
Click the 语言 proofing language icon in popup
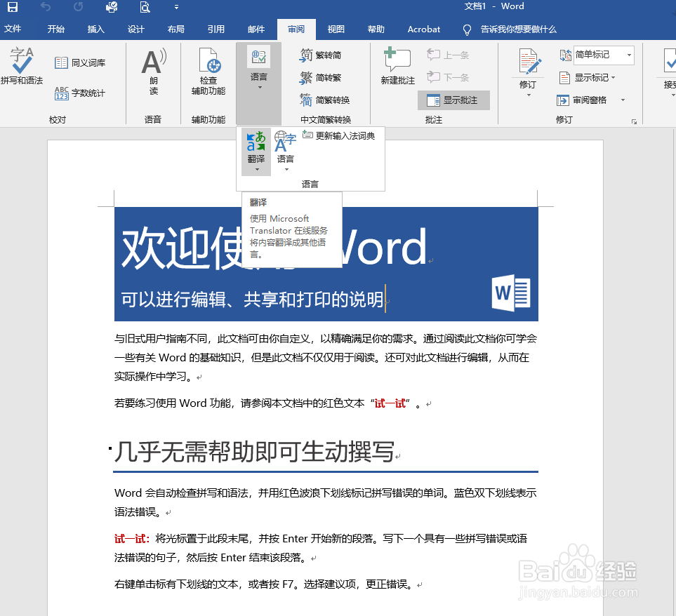(x=286, y=152)
